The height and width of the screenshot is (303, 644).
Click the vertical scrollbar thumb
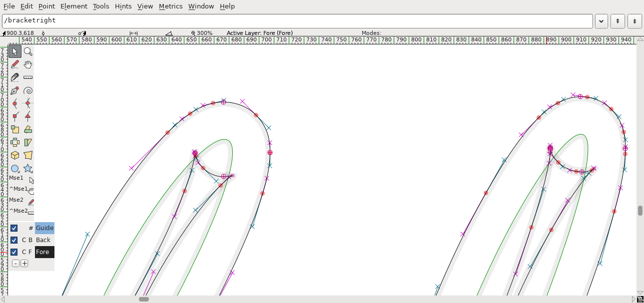point(640,211)
